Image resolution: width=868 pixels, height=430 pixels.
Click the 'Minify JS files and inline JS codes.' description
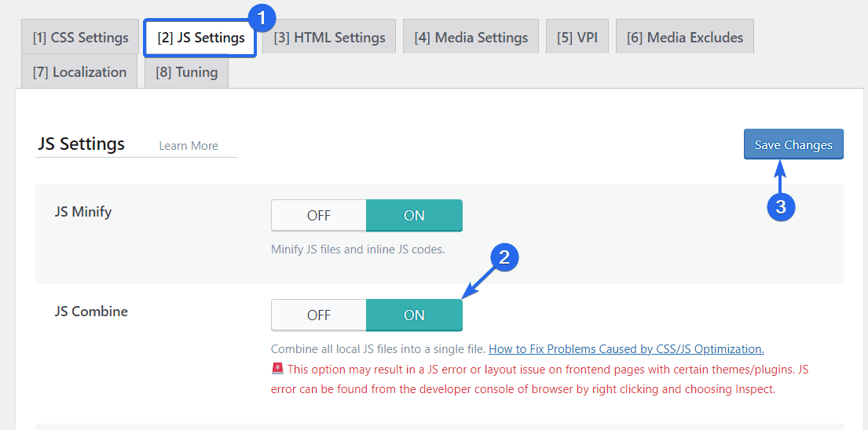(357, 250)
